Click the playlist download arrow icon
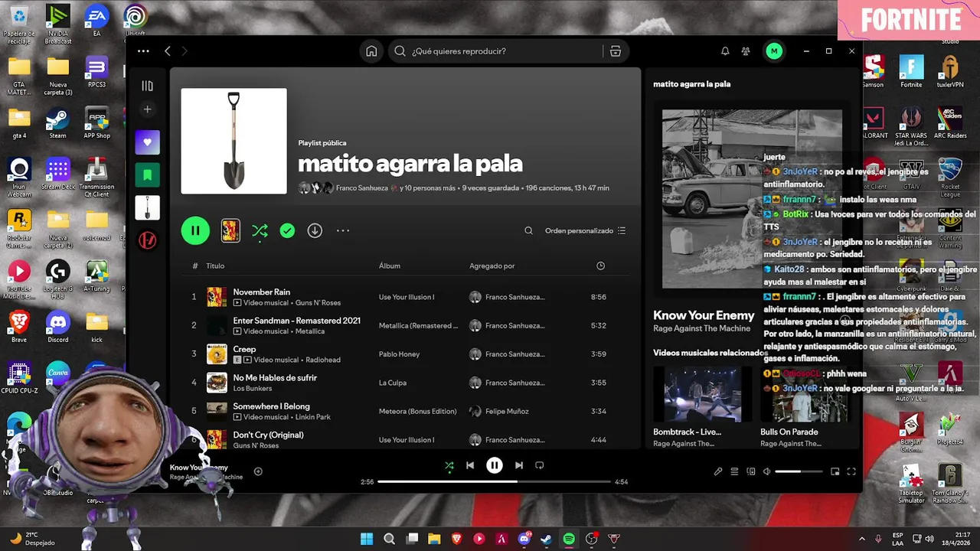 click(315, 230)
